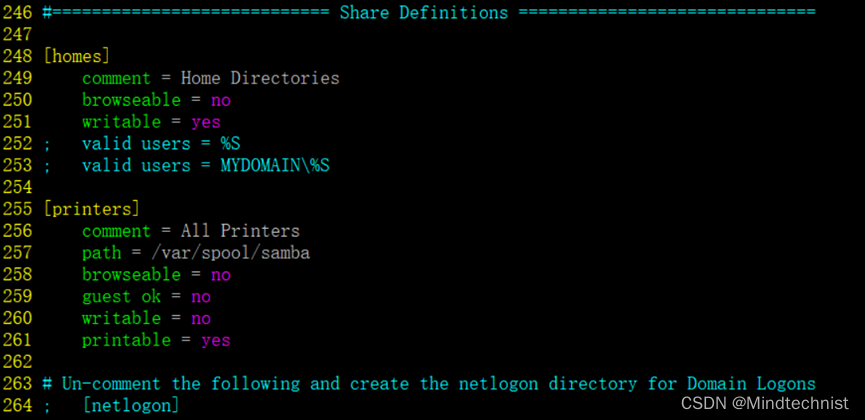The width and height of the screenshot is (865, 420).
Task: Click the "path" keyword on line 257
Action: coord(101,253)
